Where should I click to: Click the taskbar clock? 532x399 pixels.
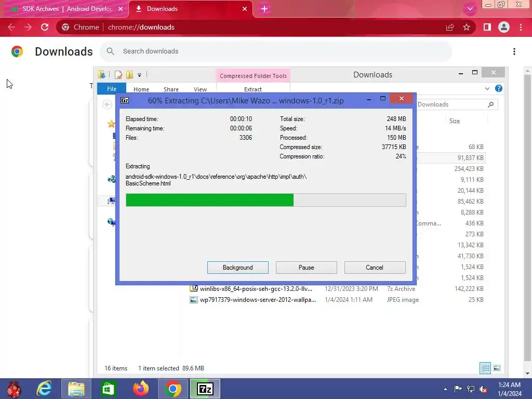[510, 389]
